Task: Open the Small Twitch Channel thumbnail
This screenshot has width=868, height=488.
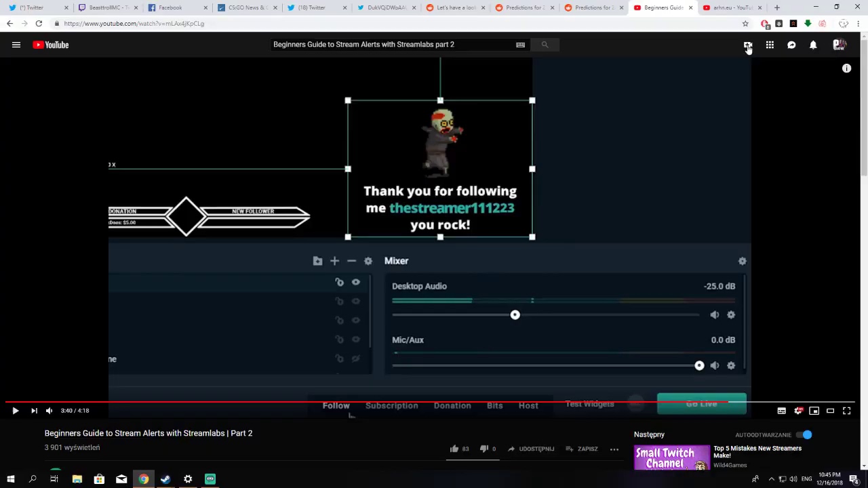Action: (671, 457)
